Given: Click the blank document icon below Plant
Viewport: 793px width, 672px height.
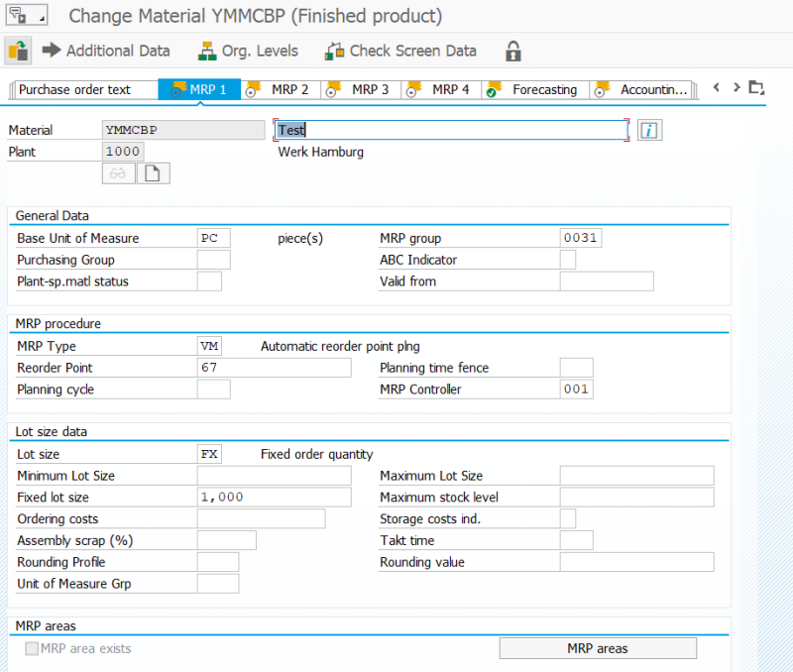Looking at the screenshot, I should pos(153,173).
